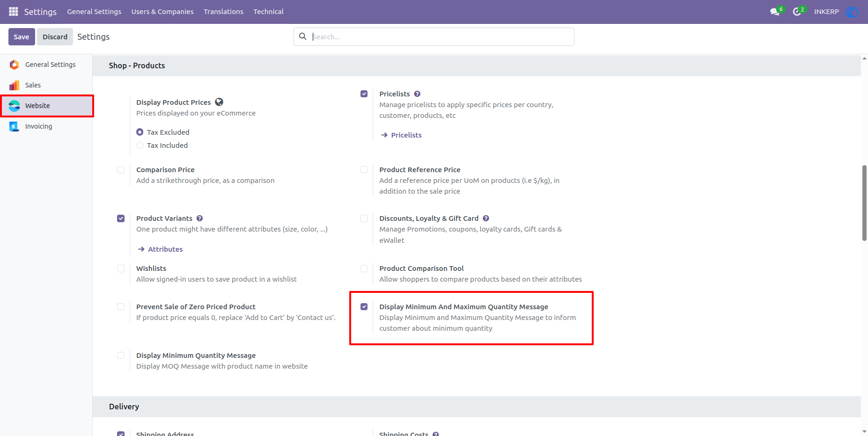Open the activities clock icon with badge 2

pos(797,11)
